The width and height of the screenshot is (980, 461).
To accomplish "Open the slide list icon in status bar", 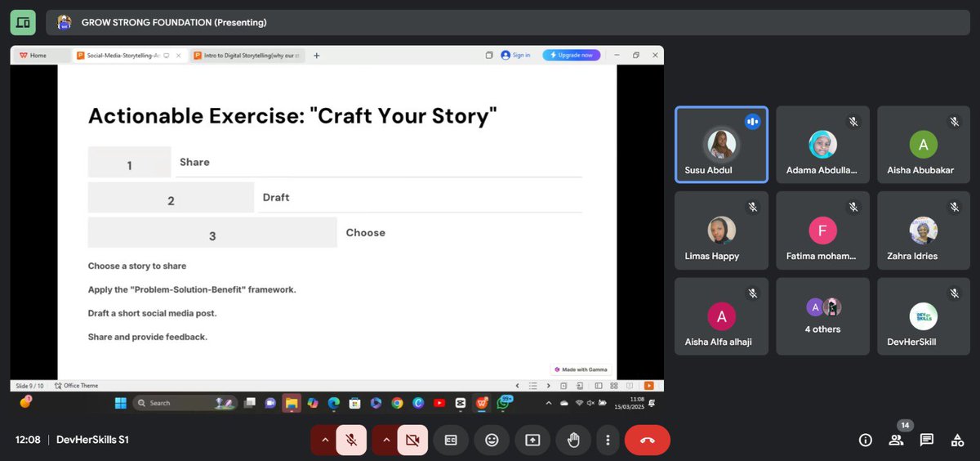I will [532, 386].
